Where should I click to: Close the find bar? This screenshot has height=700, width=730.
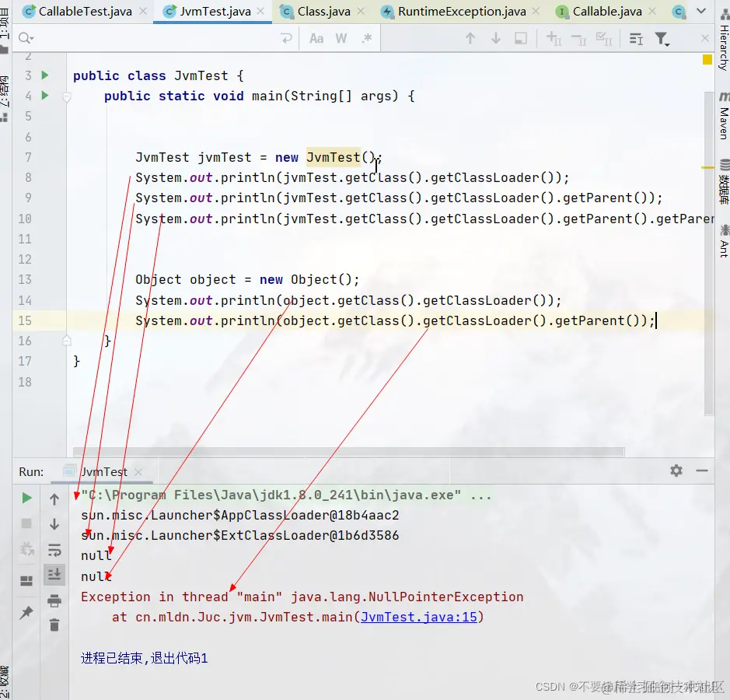click(x=705, y=38)
